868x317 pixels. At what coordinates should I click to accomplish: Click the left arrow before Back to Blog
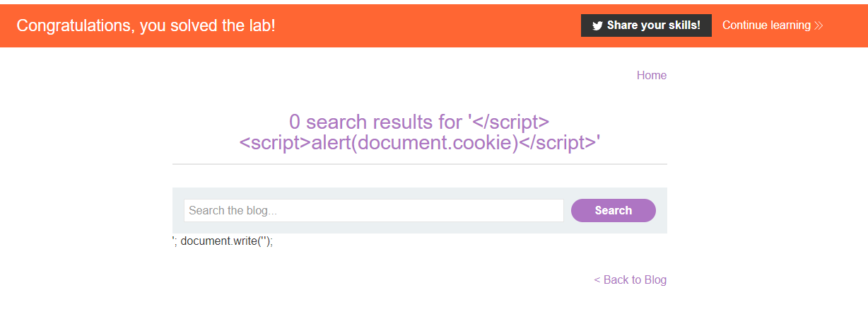point(597,280)
